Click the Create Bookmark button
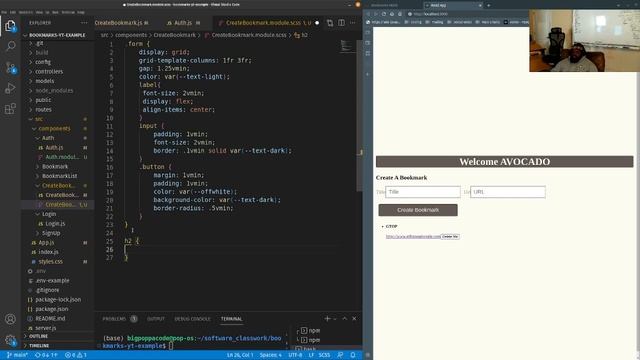640x360 pixels. click(418, 210)
